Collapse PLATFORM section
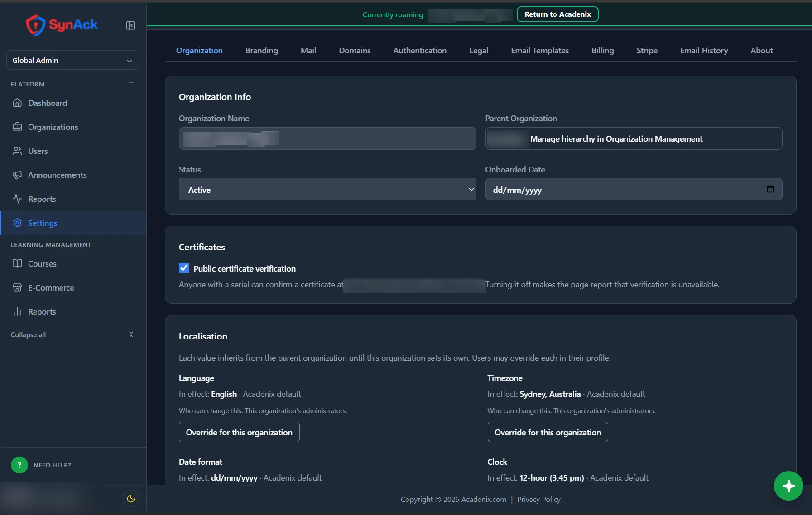 pyautogui.click(x=131, y=82)
